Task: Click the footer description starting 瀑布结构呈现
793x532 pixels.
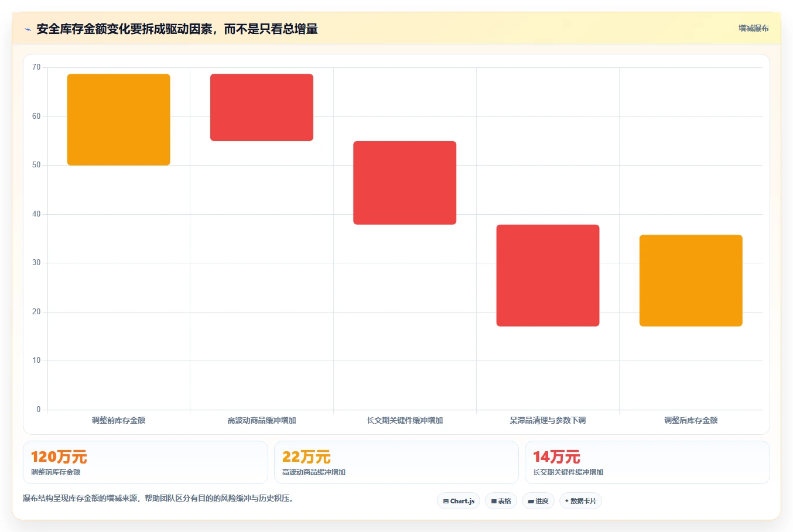Action: click(158, 499)
